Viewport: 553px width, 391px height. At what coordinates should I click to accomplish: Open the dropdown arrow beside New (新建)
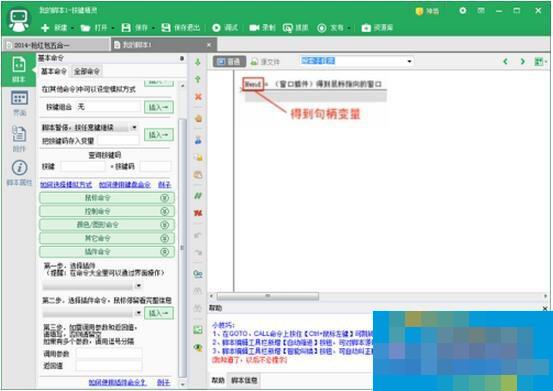pyautogui.click(x=73, y=28)
